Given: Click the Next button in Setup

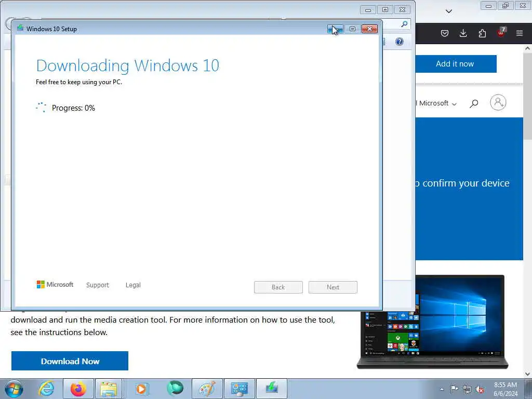Looking at the screenshot, I should [x=333, y=287].
